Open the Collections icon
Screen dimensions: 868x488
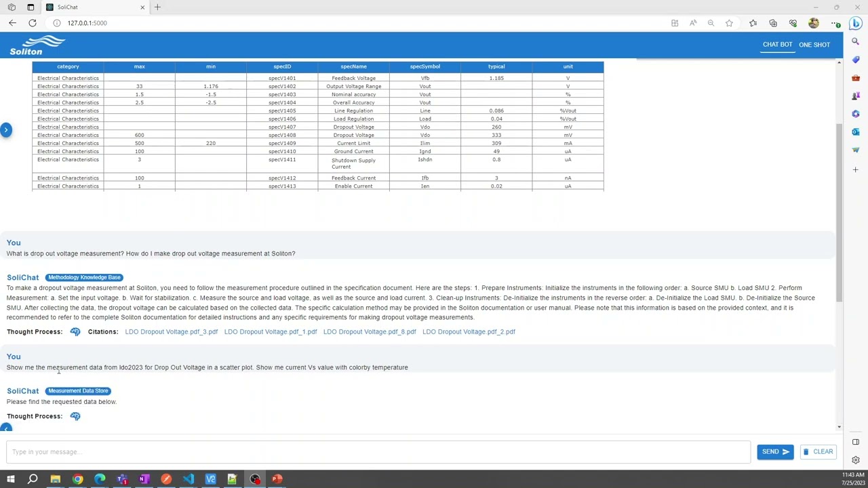click(x=773, y=23)
